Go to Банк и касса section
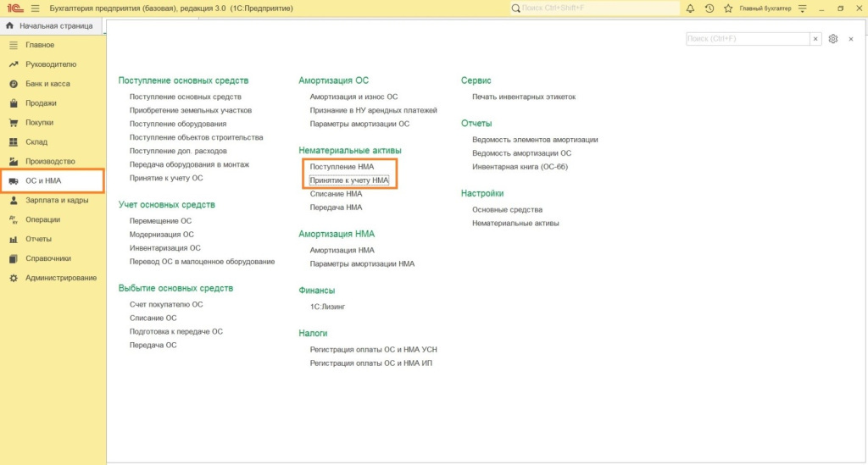 point(47,84)
